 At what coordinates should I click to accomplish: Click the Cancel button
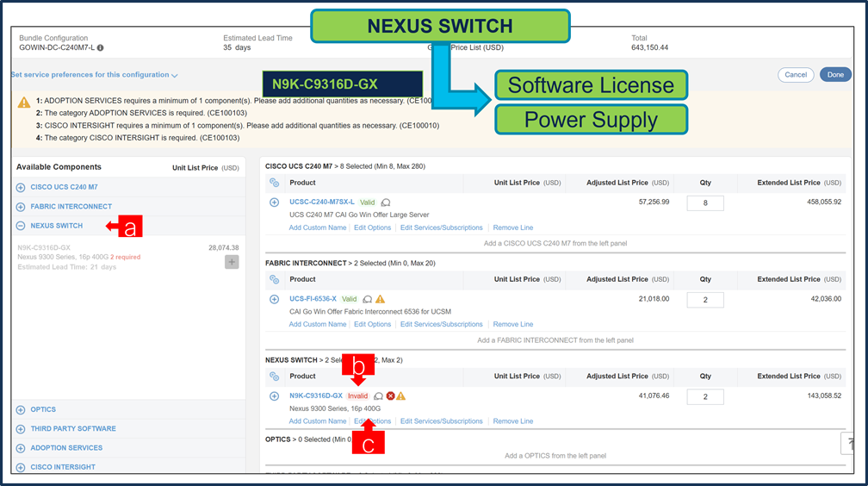pos(796,75)
